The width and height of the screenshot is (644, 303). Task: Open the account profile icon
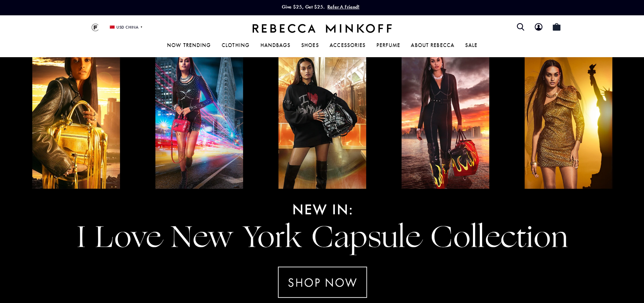pyautogui.click(x=538, y=27)
